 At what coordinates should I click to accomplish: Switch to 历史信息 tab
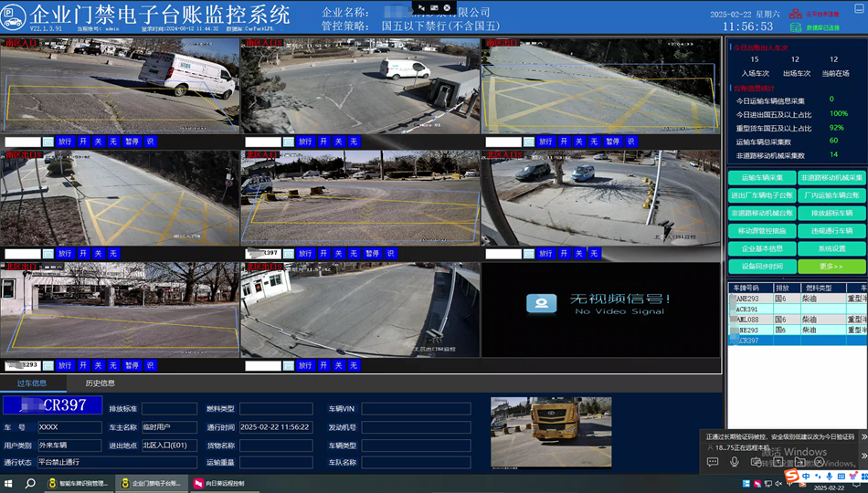tap(101, 383)
